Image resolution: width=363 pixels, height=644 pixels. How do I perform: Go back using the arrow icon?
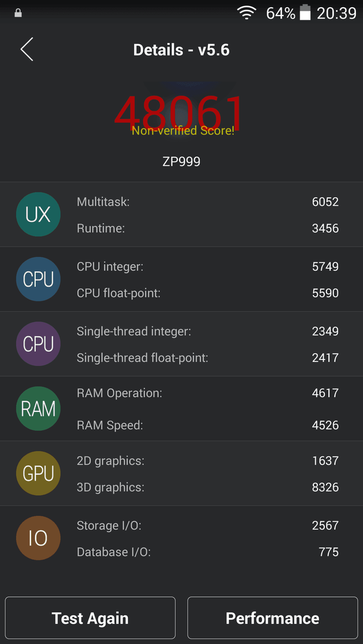pos(27,49)
